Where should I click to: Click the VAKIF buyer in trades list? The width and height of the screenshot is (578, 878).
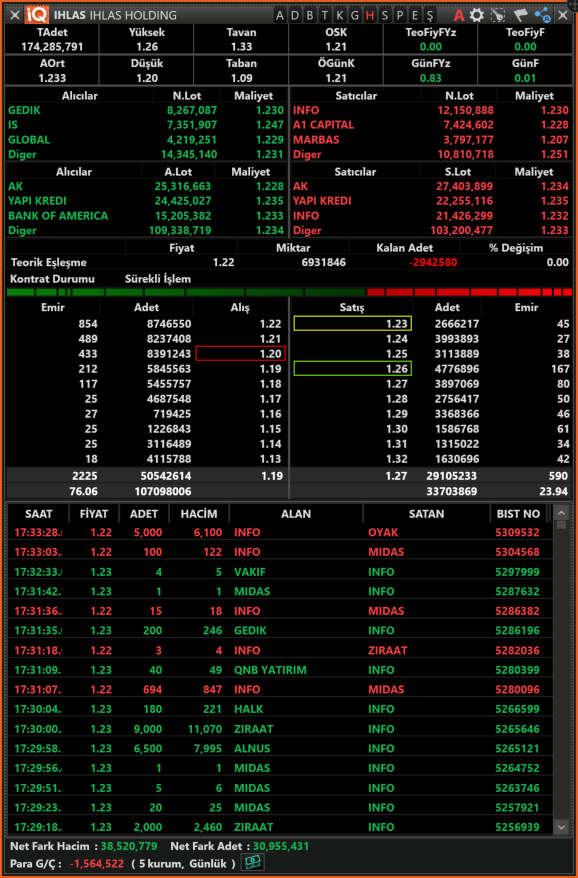pyautogui.click(x=250, y=572)
